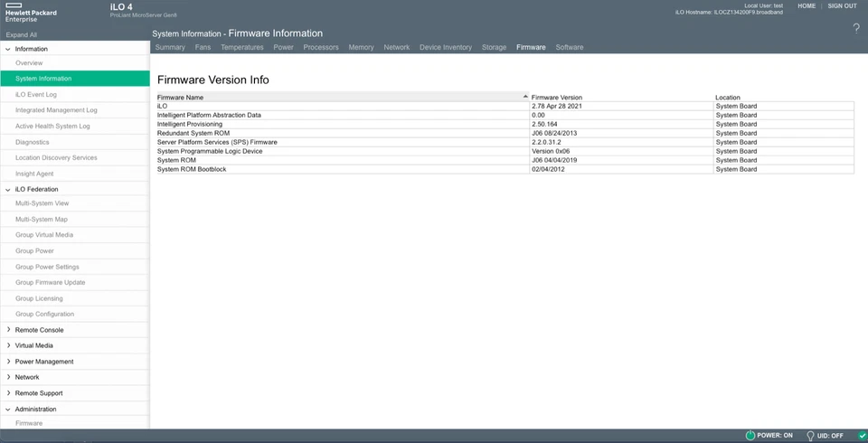Viewport: 868px width, 443px height.
Task: Select System Programmable Logic Device row
Action: pos(505,151)
